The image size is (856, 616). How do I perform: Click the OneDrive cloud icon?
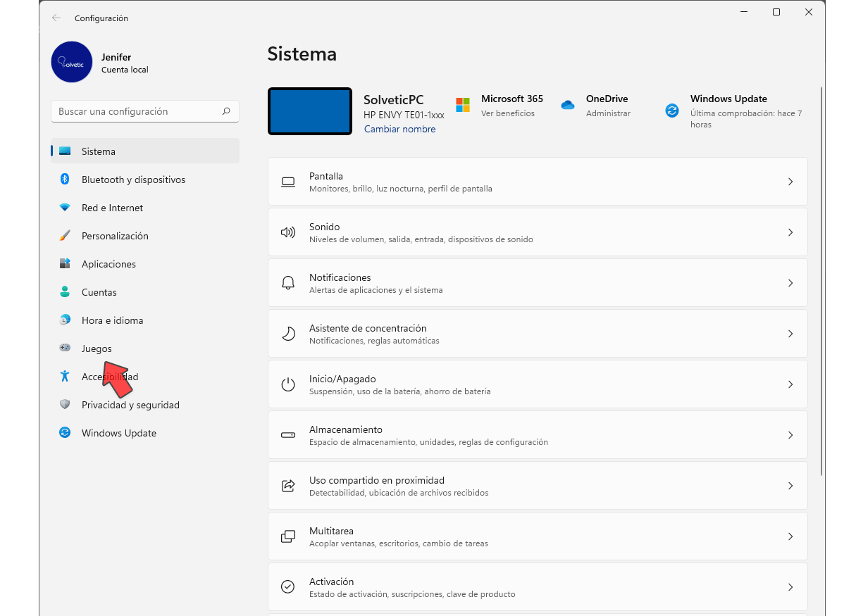(x=568, y=105)
